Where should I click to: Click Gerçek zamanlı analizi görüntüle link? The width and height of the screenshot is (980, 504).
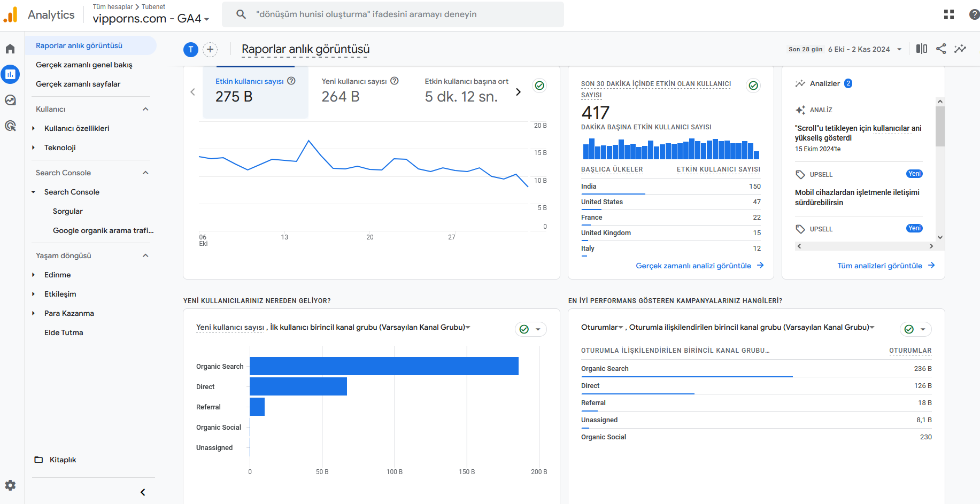pyautogui.click(x=700, y=266)
